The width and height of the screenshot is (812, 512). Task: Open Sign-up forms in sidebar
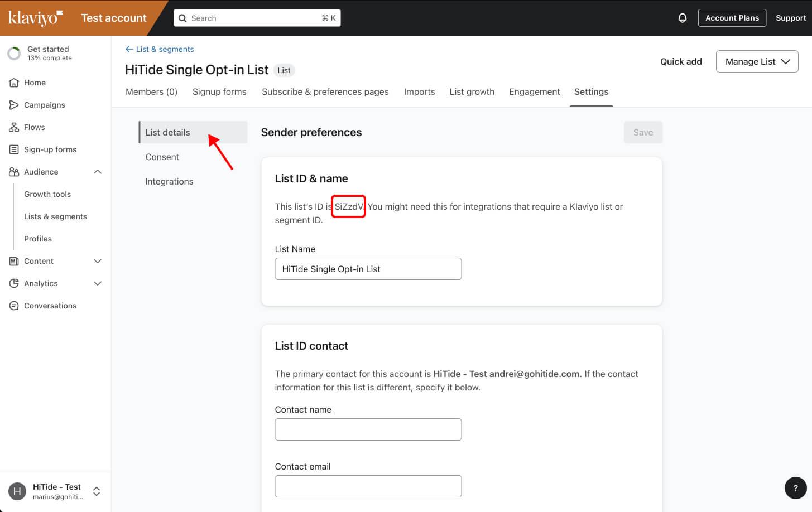[50, 149]
